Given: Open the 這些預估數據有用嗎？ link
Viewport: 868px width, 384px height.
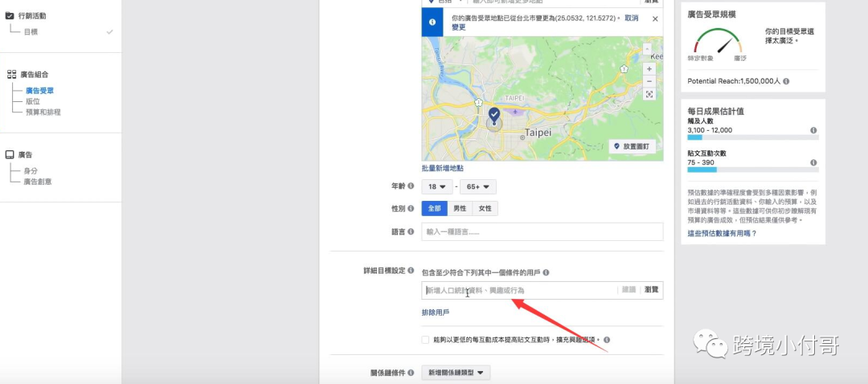Looking at the screenshot, I should [722, 234].
